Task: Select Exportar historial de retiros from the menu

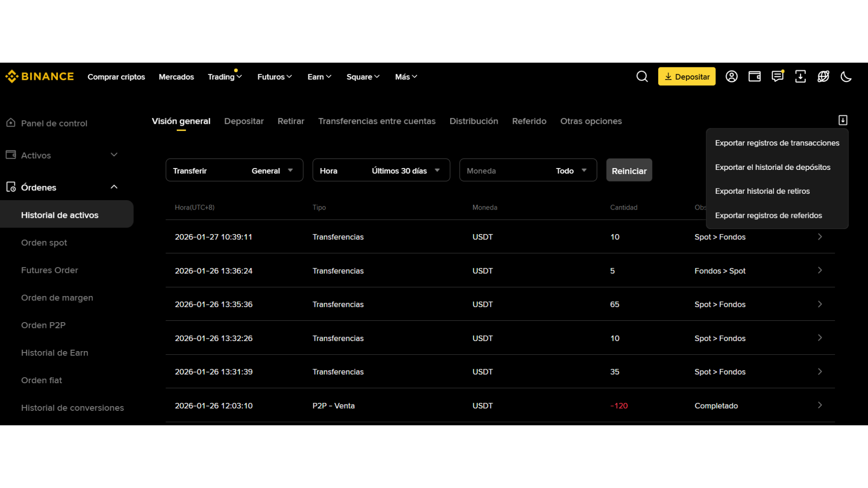Action: point(762,191)
